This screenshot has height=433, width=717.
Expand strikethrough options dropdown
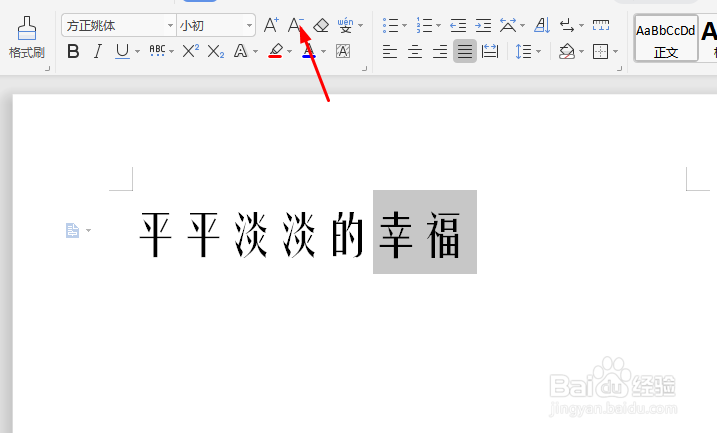[171, 51]
